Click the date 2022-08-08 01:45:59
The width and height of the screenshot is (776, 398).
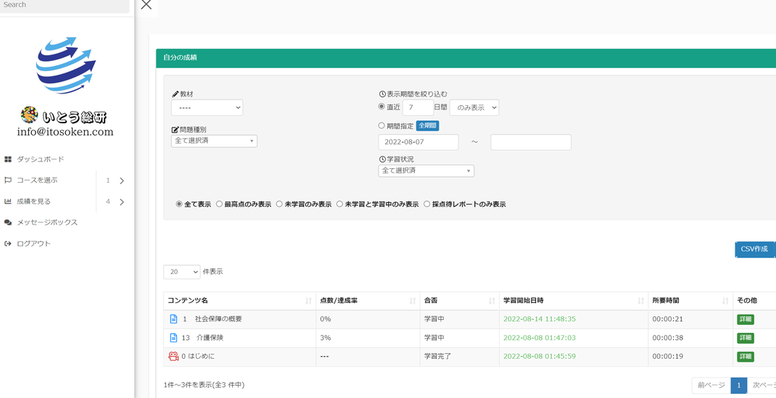[x=539, y=356]
